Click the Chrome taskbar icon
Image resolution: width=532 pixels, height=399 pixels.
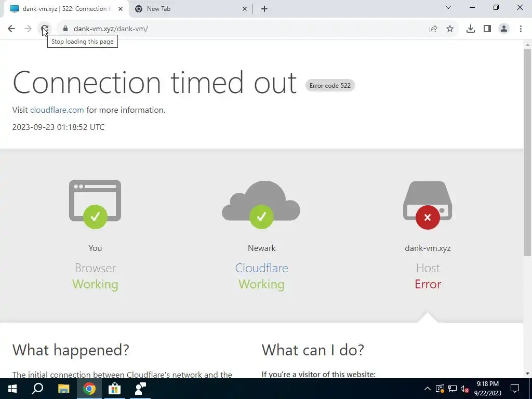(x=89, y=389)
